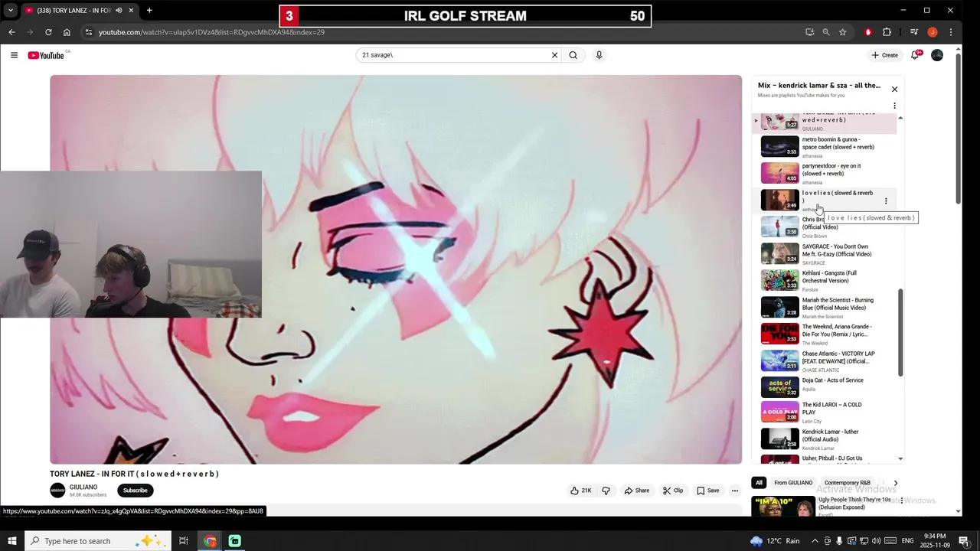Click playlist scrollbar down arrow
The height and width of the screenshot is (551, 980).
point(900,458)
